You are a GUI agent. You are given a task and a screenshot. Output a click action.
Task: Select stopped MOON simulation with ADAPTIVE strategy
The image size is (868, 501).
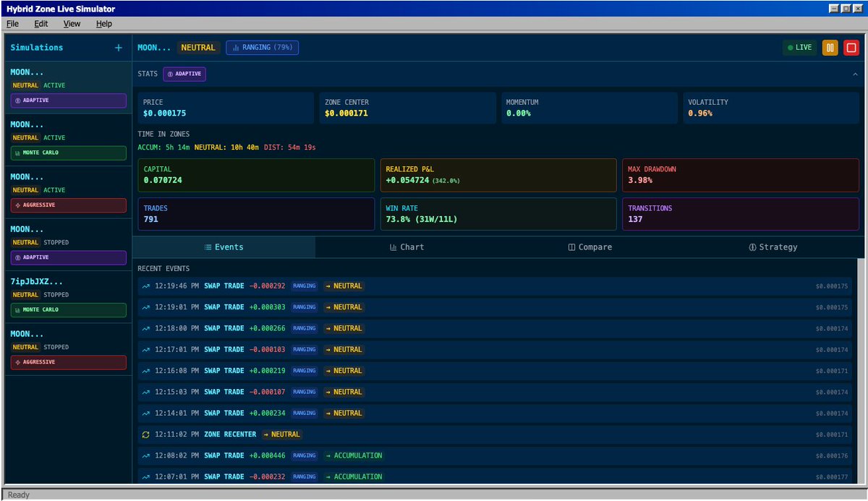[x=69, y=245]
